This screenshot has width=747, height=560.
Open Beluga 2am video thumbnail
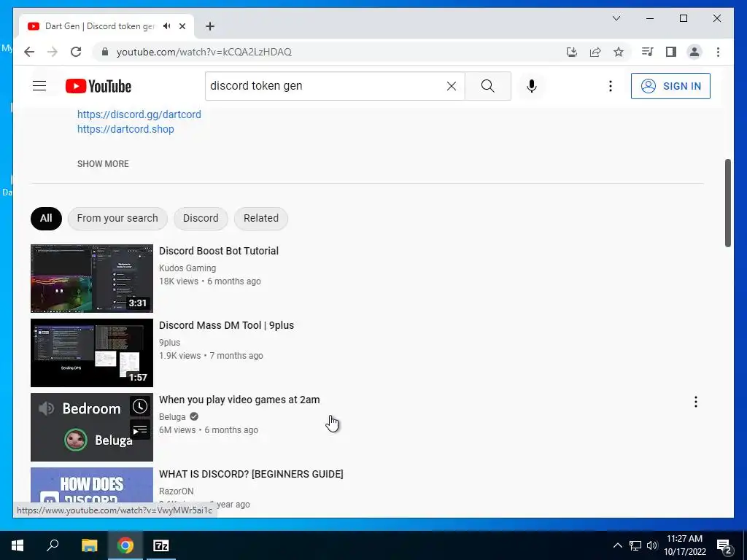(92, 427)
